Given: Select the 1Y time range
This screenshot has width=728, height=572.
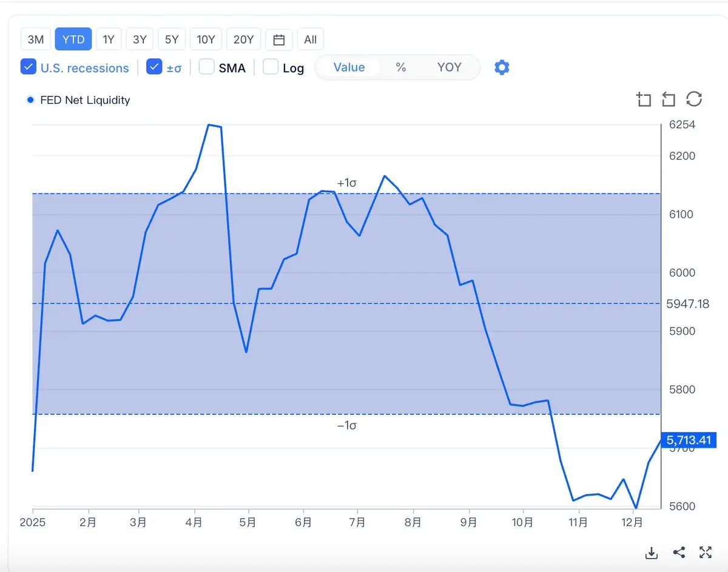Looking at the screenshot, I should click(109, 40).
